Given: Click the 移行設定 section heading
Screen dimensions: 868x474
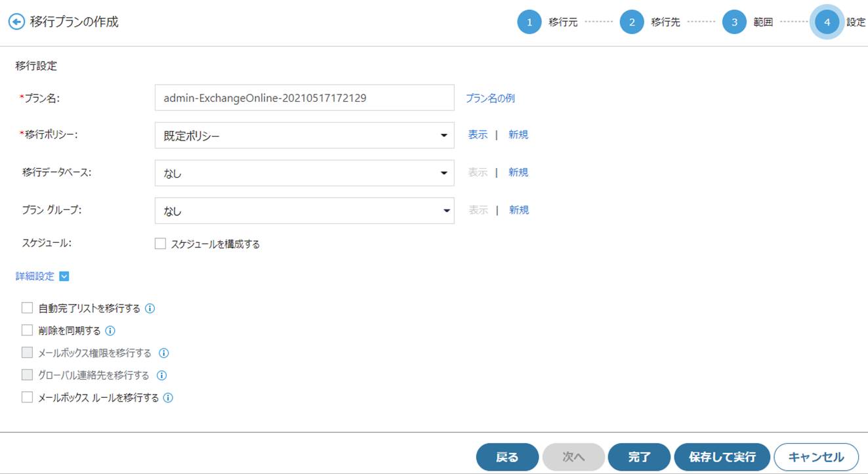Looking at the screenshot, I should coord(36,66).
